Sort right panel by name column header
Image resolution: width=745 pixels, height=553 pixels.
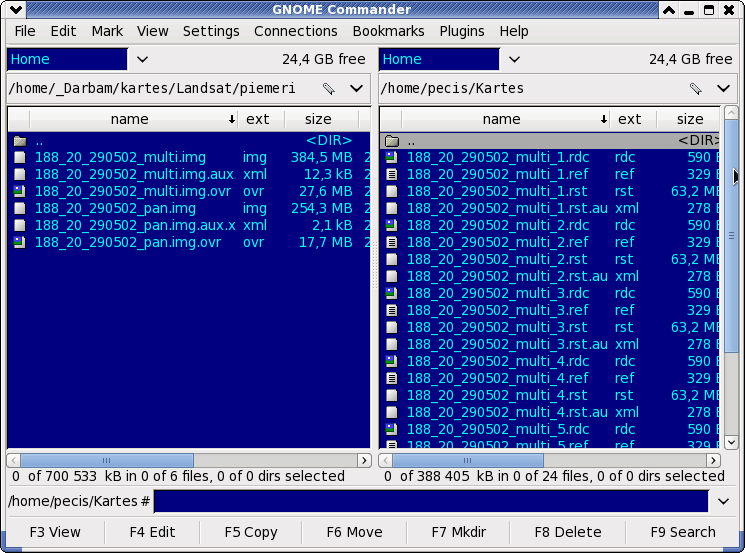pyautogui.click(x=506, y=119)
